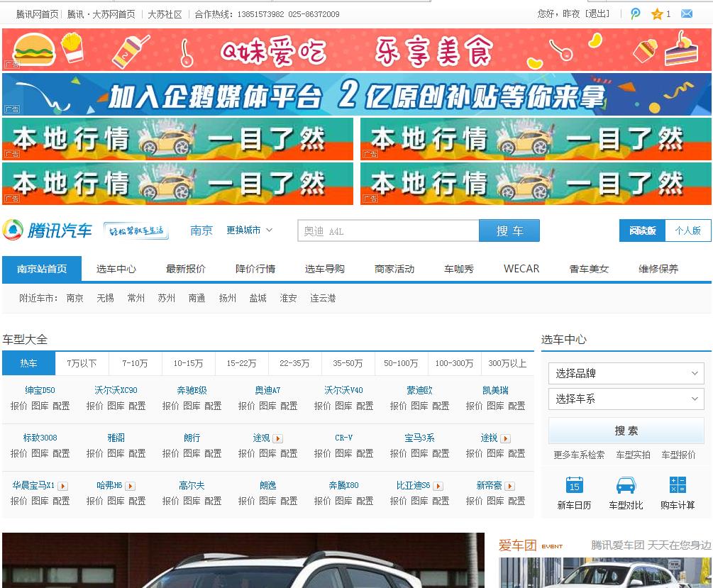Select 7万以下 price tab

82,363
